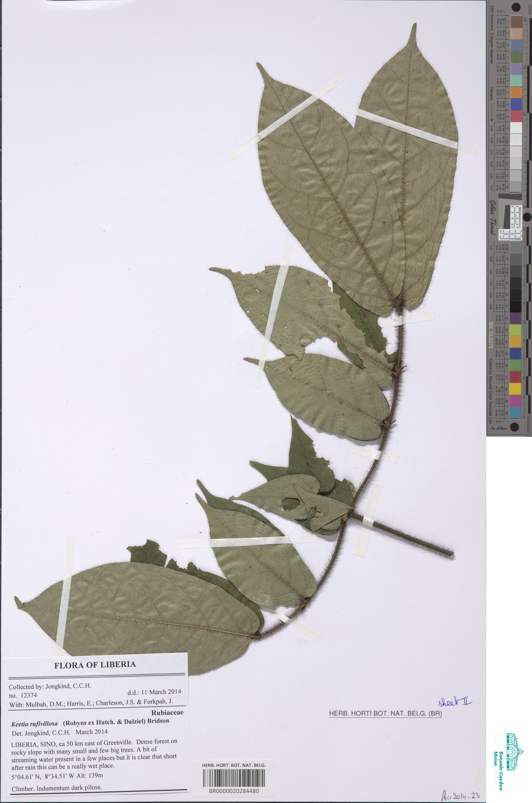Select the 'FLORA OF LIBERIA' heading
The width and height of the screenshot is (532, 803).
[95, 665]
